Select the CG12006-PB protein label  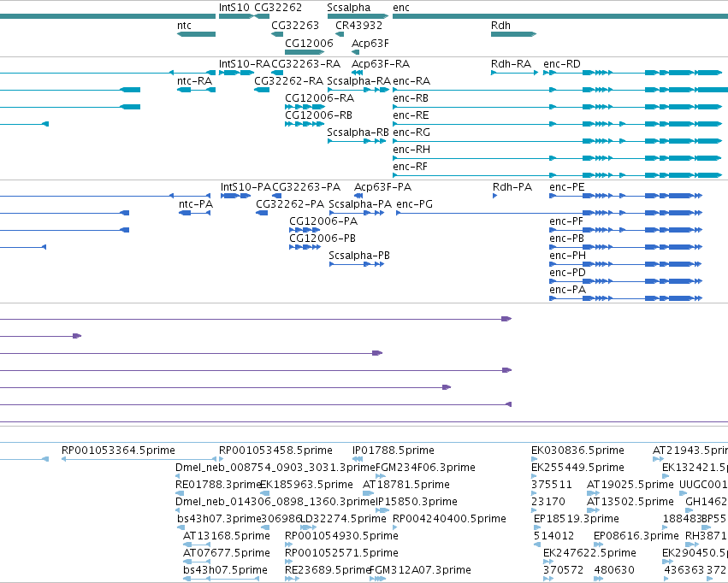click(x=323, y=238)
